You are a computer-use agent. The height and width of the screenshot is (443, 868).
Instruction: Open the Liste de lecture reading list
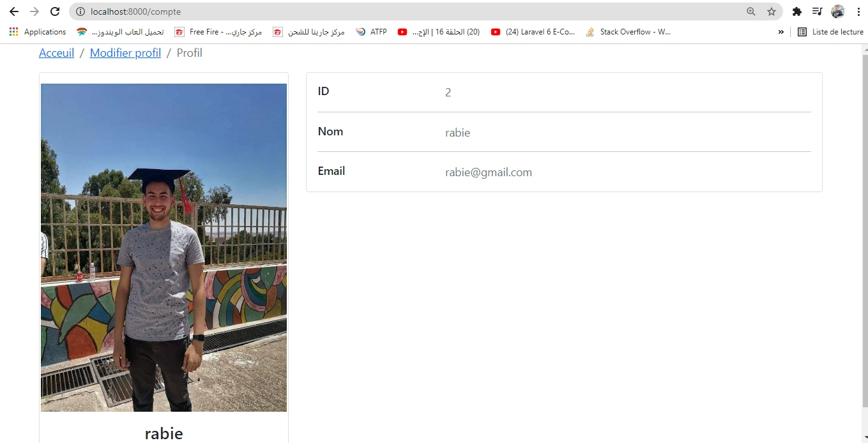point(830,32)
